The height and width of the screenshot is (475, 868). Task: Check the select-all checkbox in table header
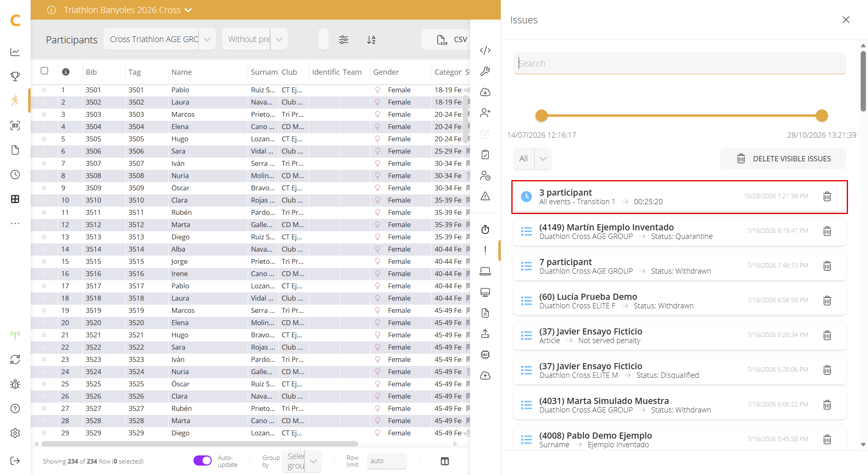click(x=44, y=71)
